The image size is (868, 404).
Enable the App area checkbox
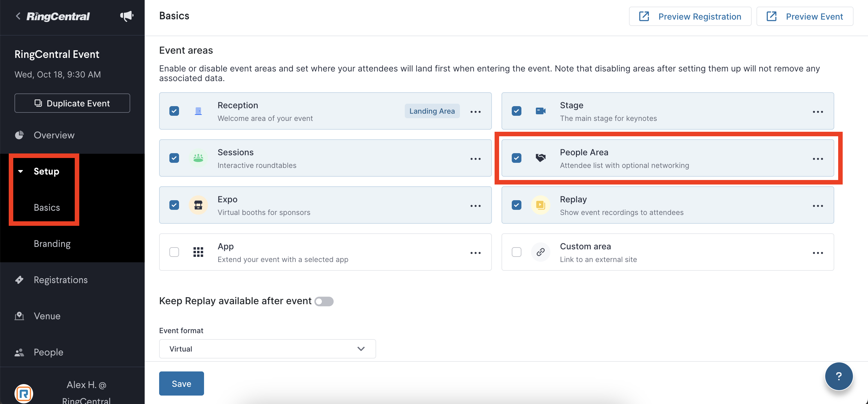pyautogui.click(x=174, y=252)
